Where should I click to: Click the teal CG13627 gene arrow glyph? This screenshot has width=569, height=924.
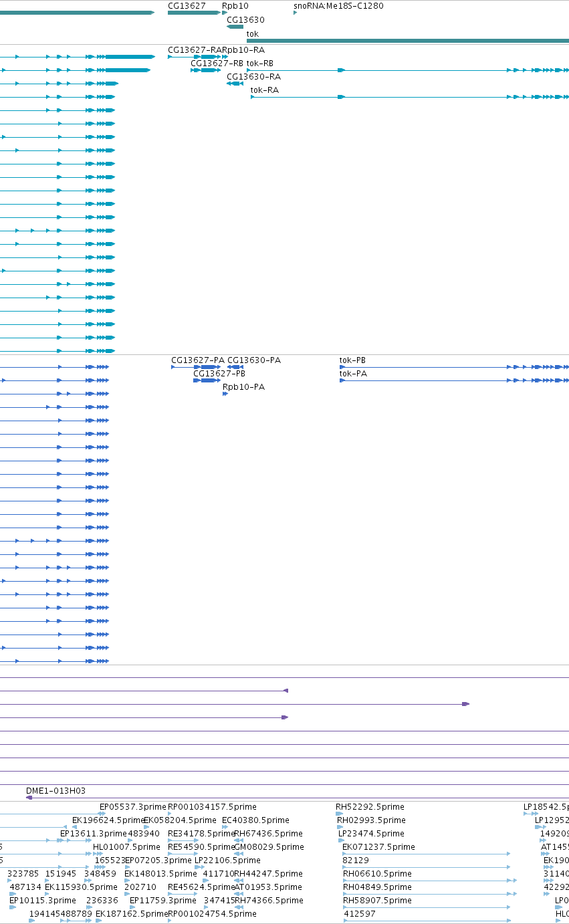[194, 13]
